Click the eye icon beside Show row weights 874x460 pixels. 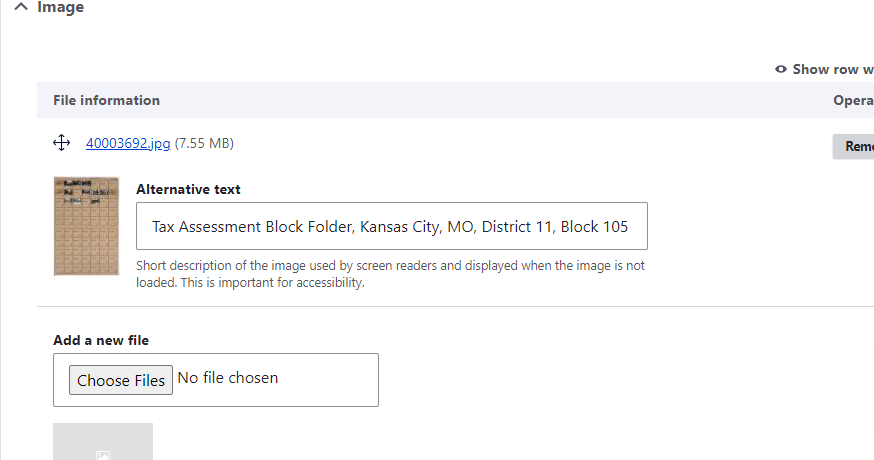click(781, 69)
